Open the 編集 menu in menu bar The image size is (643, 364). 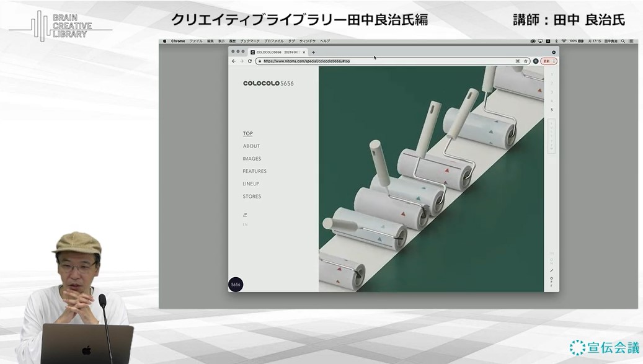point(210,41)
